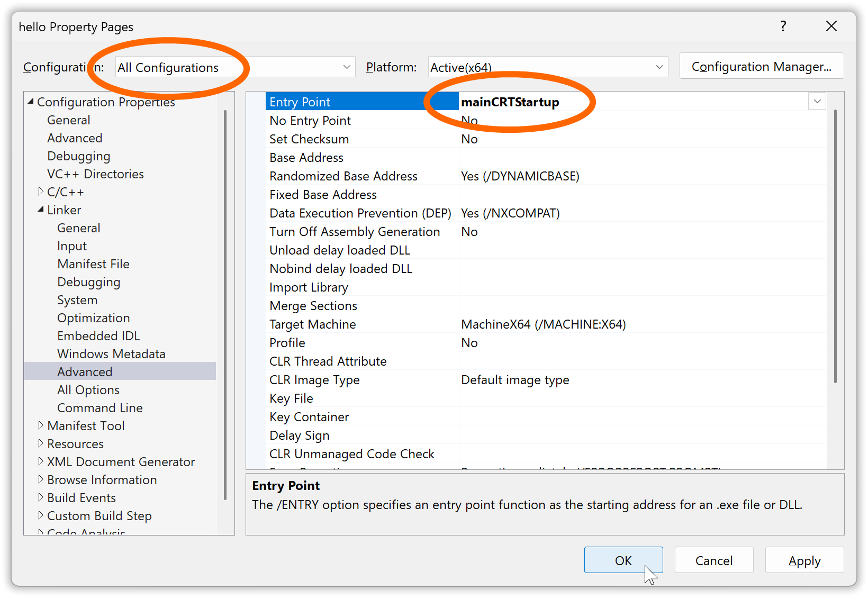
Task: Select Linker's Command Line page
Action: [x=100, y=408]
